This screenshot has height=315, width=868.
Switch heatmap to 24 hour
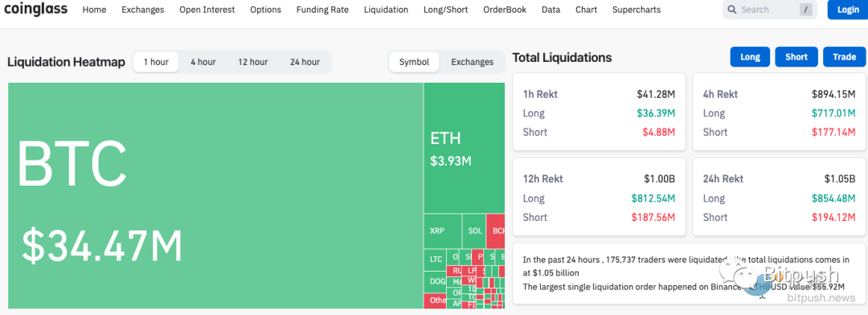coord(305,62)
